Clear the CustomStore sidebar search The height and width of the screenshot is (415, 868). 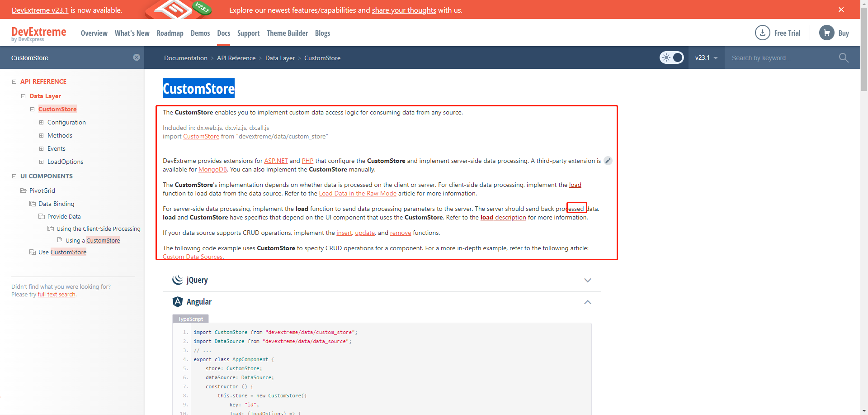137,57
